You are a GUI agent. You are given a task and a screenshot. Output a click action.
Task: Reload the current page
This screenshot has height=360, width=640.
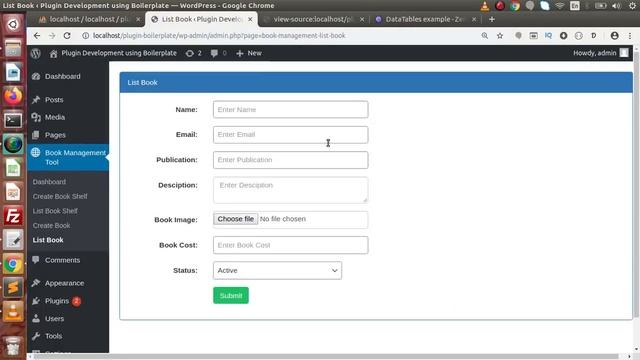pyautogui.click(x=67, y=36)
